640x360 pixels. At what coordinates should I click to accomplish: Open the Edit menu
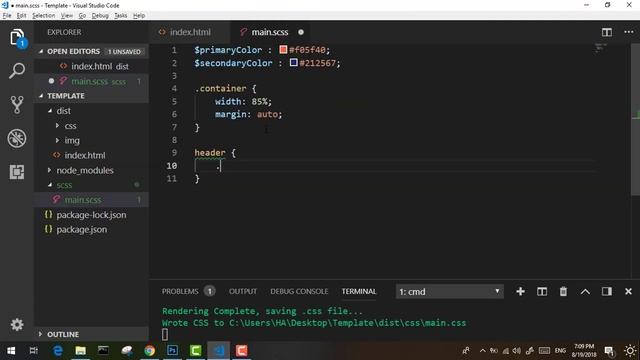pos(21,16)
